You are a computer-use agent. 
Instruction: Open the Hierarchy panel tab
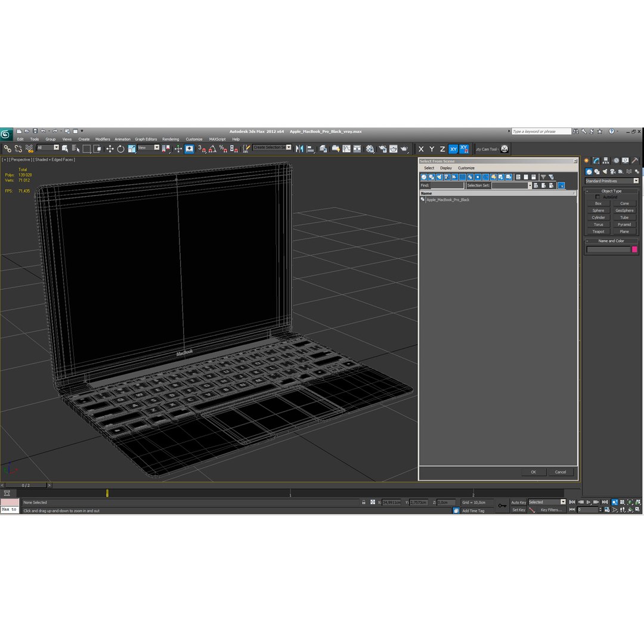point(606,160)
